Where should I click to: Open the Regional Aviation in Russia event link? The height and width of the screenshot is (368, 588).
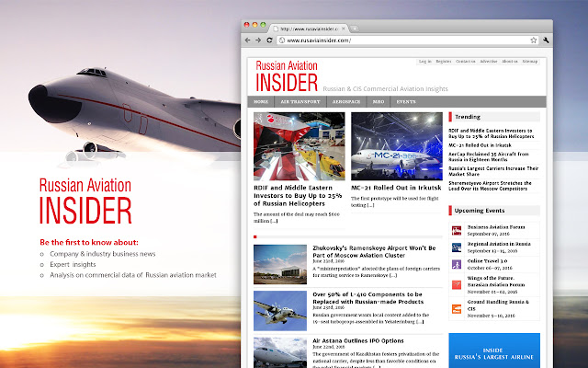[499, 244]
